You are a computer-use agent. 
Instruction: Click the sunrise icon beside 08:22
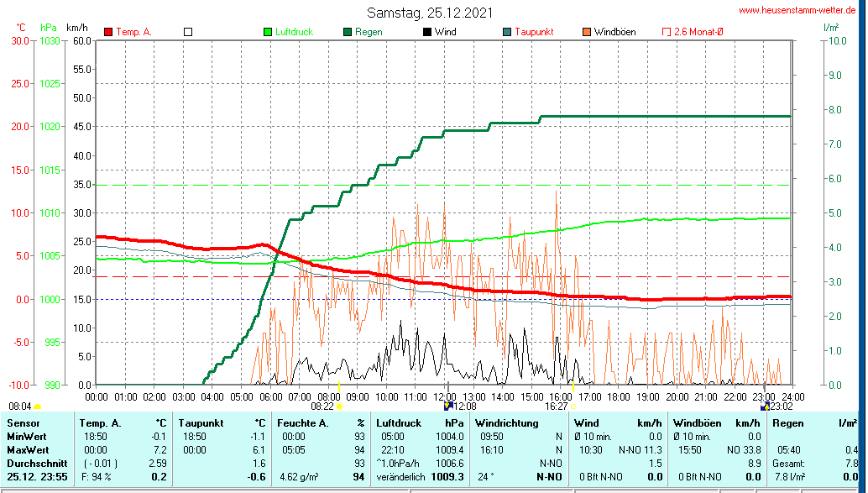[339, 406]
